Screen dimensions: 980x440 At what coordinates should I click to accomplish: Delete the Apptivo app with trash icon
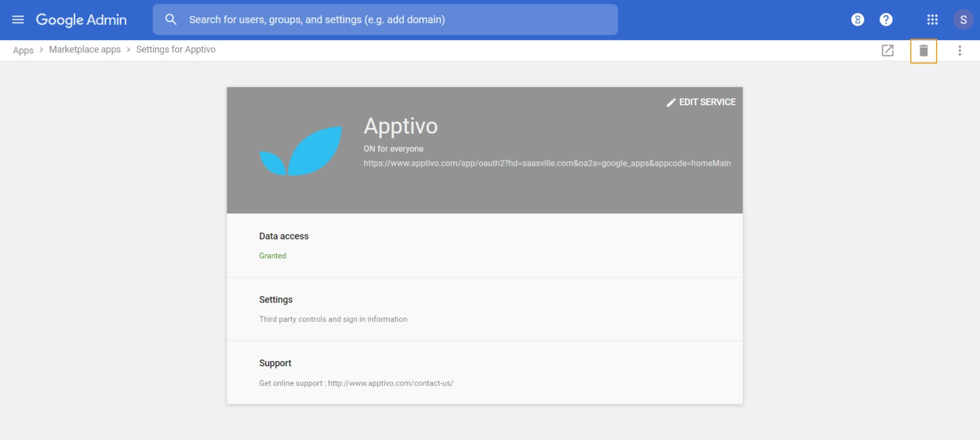[x=924, y=51]
